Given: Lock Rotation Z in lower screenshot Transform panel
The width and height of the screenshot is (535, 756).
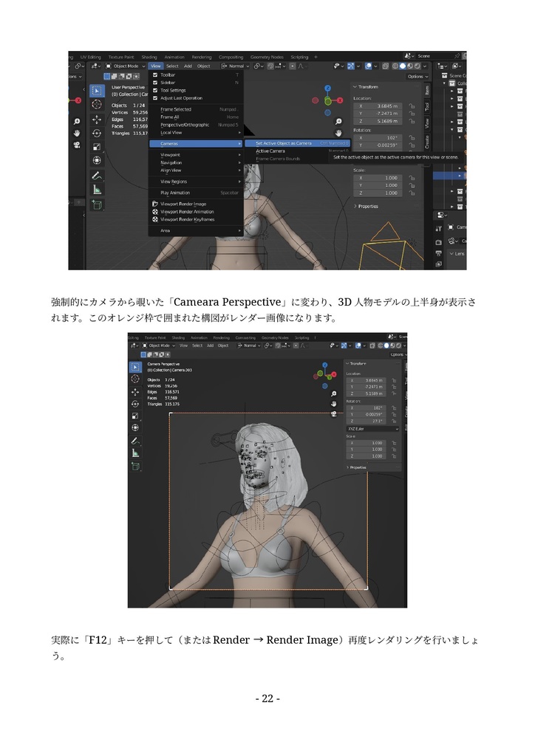Looking at the screenshot, I should pos(394,421).
